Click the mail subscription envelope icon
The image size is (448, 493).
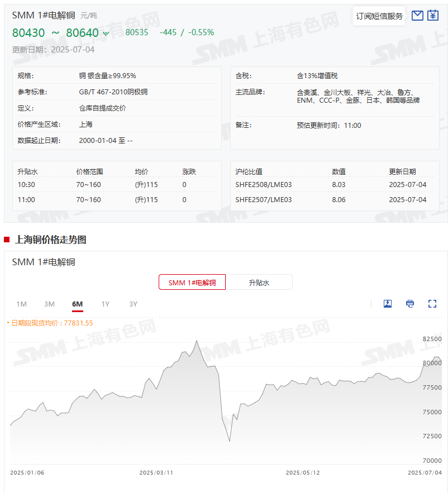pos(417,16)
